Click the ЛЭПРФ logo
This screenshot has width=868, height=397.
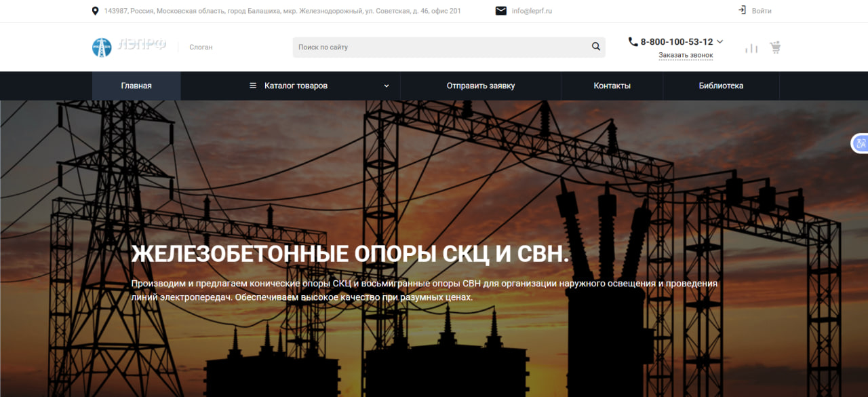(129, 47)
